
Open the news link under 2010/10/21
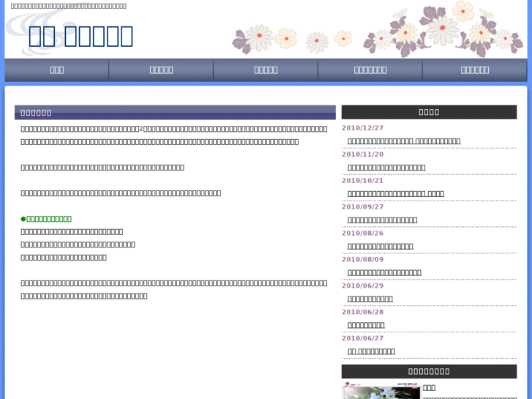[396, 193]
